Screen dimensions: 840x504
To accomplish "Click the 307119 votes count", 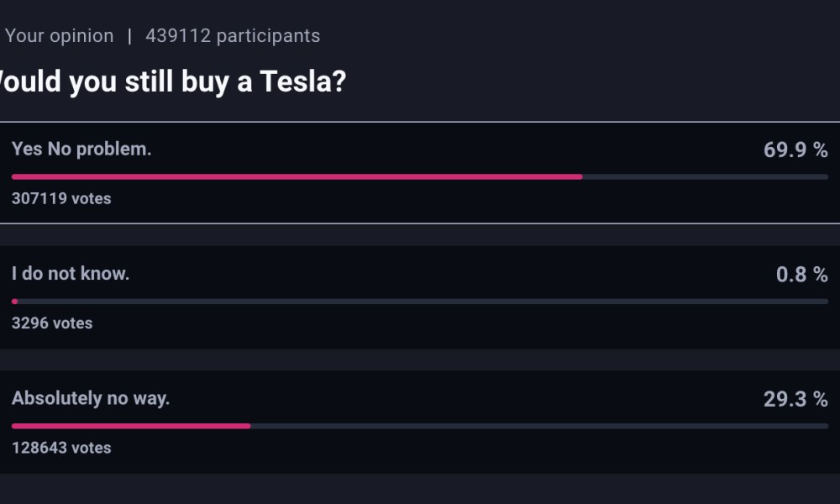I will [x=61, y=199].
